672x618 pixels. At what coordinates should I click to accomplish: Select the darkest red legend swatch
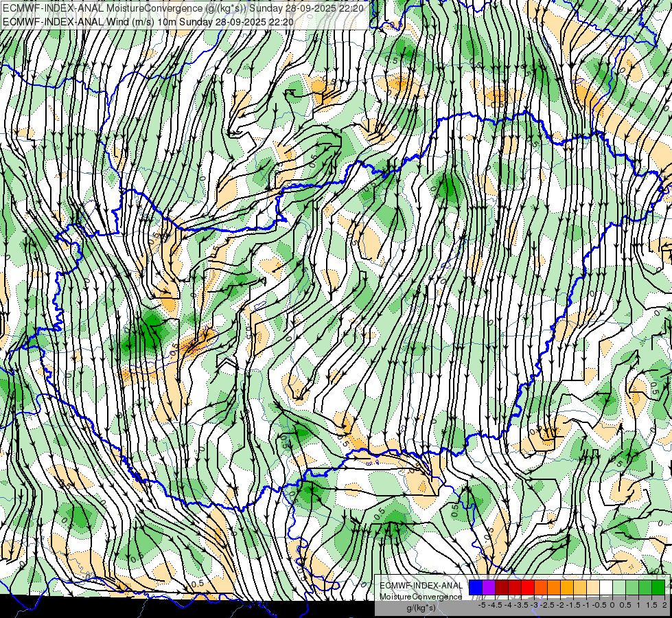[502, 588]
